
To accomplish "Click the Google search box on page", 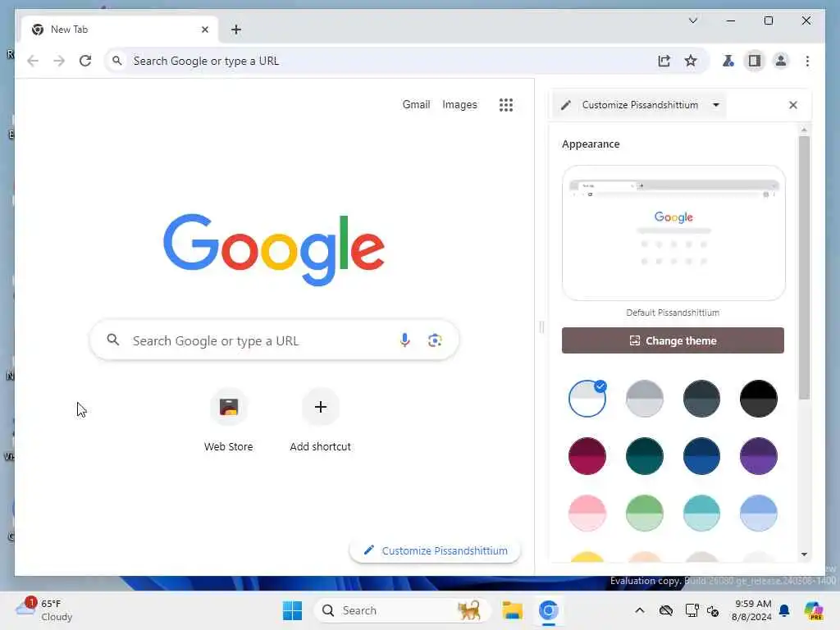I will (x=274, y=340).
